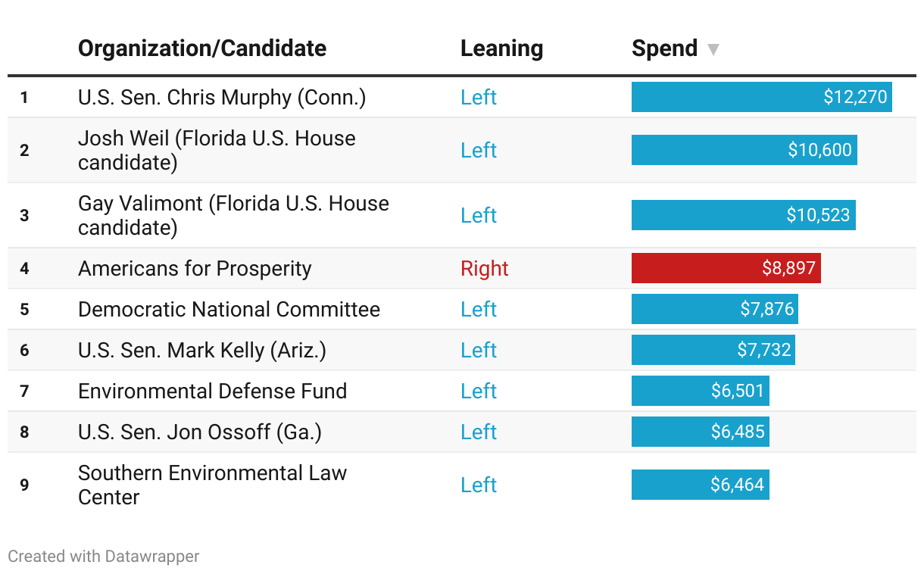Viewport: 924px width, 574px height.
Task: Click the Left label for Jon Ossoff
Action: click(x=479, y=432)
